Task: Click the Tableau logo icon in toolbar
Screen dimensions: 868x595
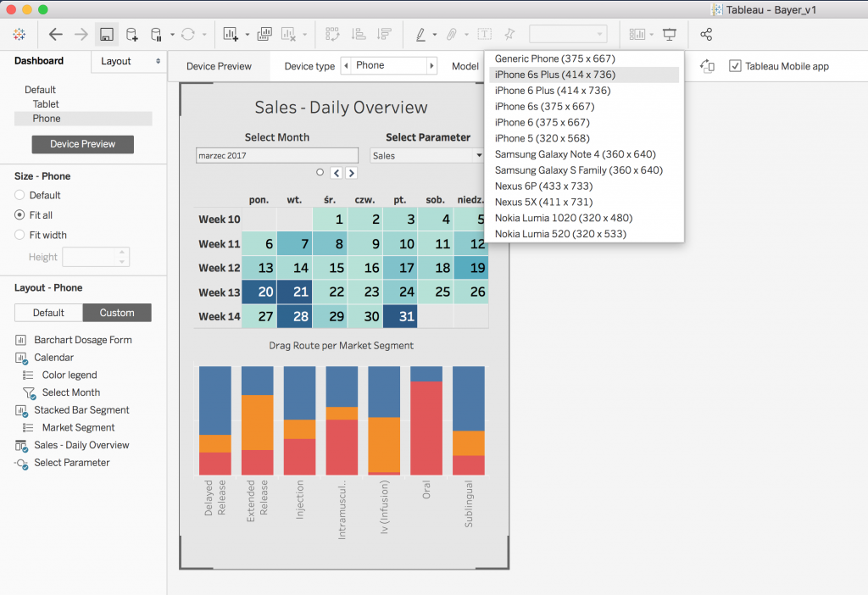Action: 19,35
